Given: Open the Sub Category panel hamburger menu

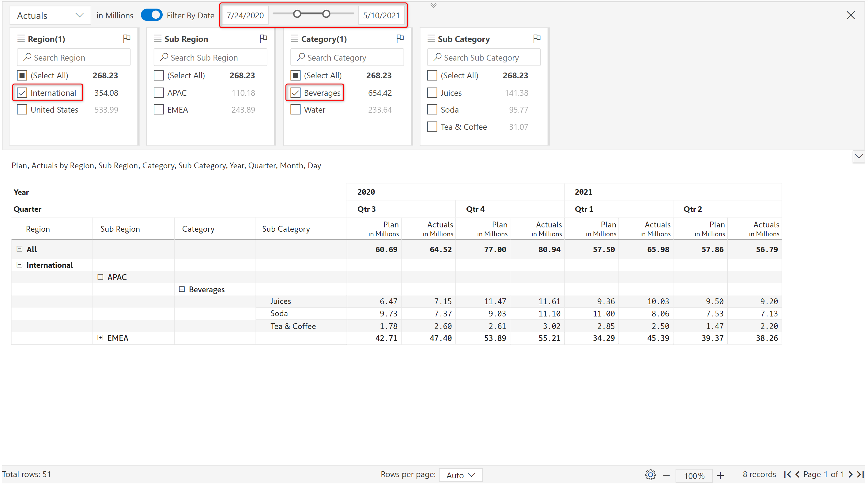Looking at the screenshot, I should pos(431,38).
